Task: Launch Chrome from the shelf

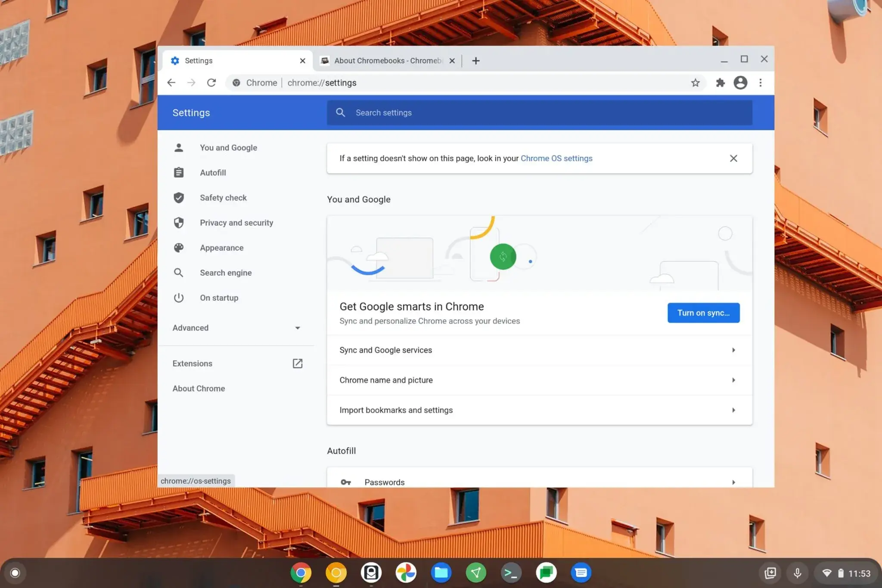Action: point(301,573)
